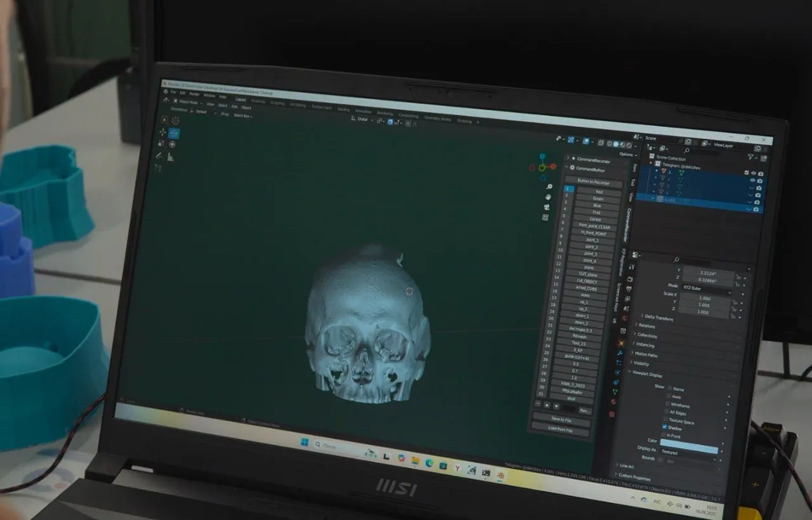Click the viewport zoom magnifier icon
The height and width of the screenshot is (520, 812).
[x=549, y=186]
